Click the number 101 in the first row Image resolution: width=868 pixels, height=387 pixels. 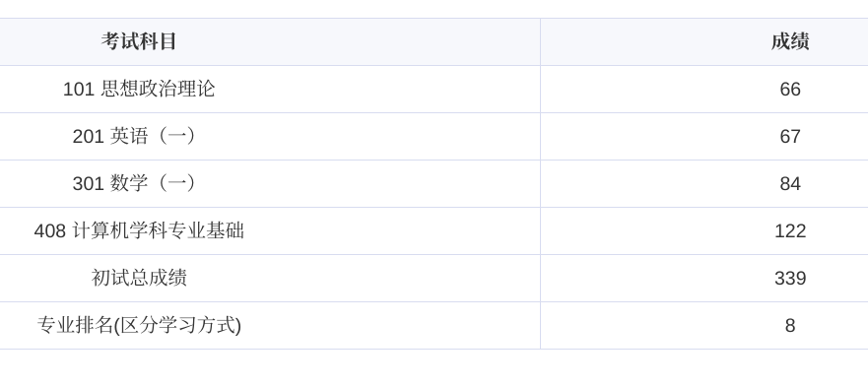[78, 90]
